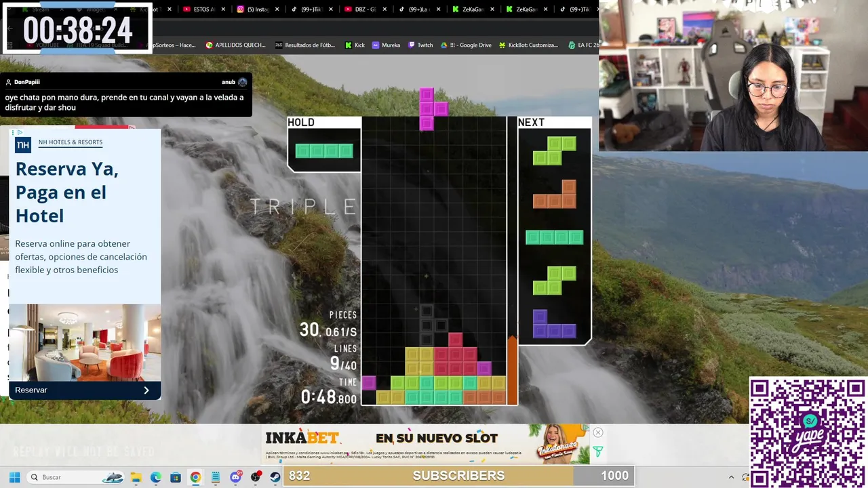Open Discord from the taskbar
Screen dimensions: 868x488
pyautogui.click(x=236, y=477)
